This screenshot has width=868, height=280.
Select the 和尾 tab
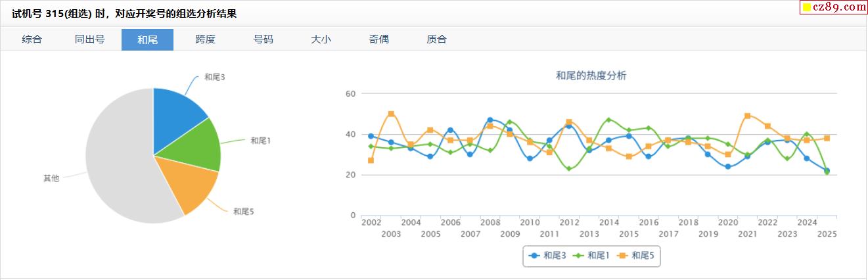click(147, 39)
